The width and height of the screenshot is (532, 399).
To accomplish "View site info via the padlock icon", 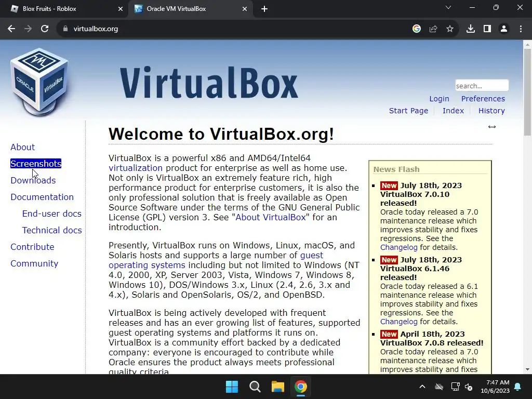I will pos(65,29).
